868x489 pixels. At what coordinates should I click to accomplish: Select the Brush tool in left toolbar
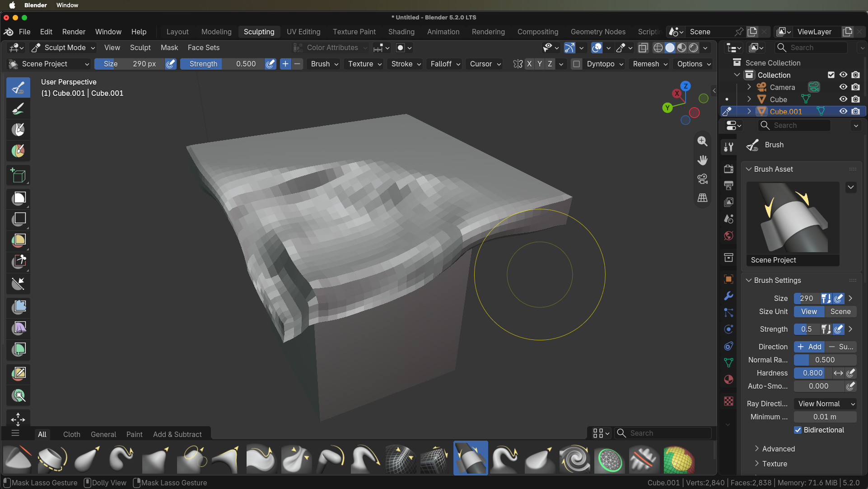(18, 87)
